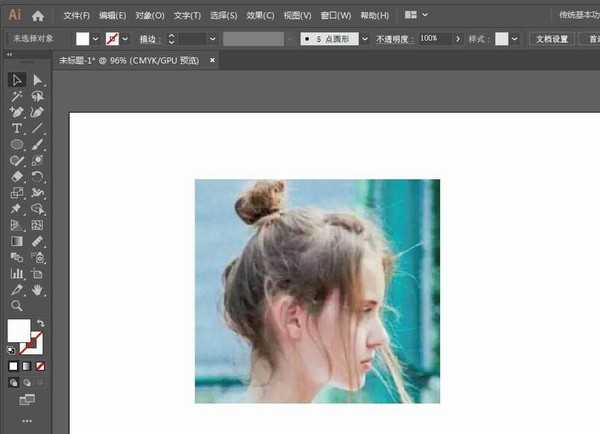Open the 效果(C) menu
The width and height of the screenshot is (600, 434).
[x=260, y=16]
